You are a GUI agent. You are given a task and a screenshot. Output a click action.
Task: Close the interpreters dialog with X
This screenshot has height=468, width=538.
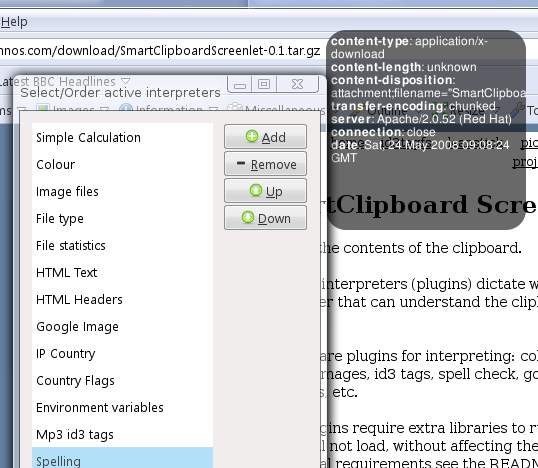pyautogui.click(x=297, y=84)
